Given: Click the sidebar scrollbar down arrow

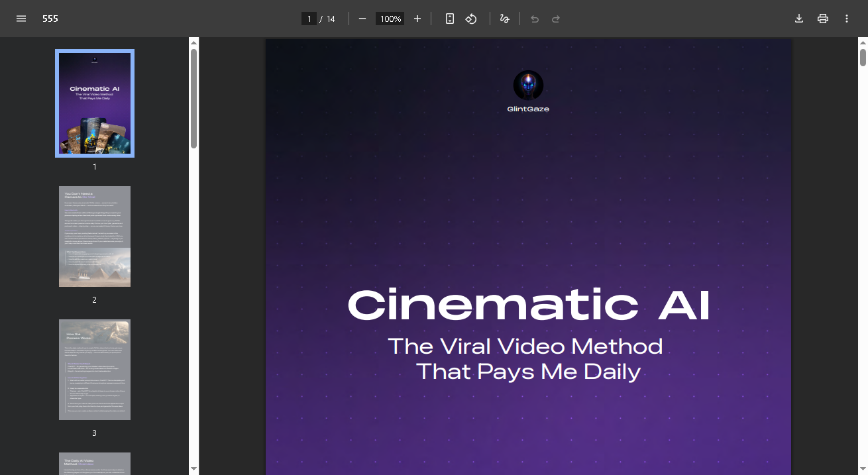Looking at the screenshot, I should pyautogui.click(x=193, y=468).
